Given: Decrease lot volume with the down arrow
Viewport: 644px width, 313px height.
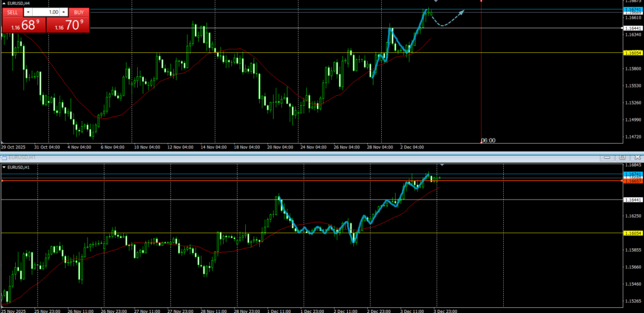Looking at the screenshot, I should tap(28, 12).
